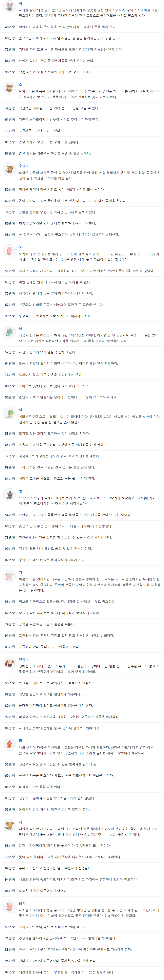Screen dimensions: 164x980
Task: Select the 48년생 fortune row
Action: click(82, 27)
